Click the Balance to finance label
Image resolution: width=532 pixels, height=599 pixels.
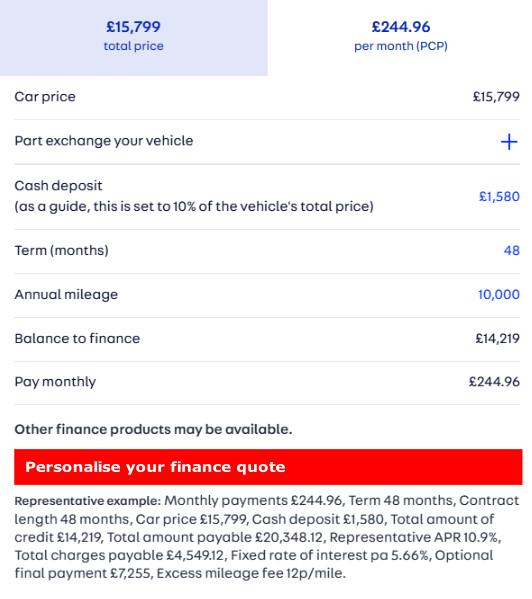click(x=77, y=338)
